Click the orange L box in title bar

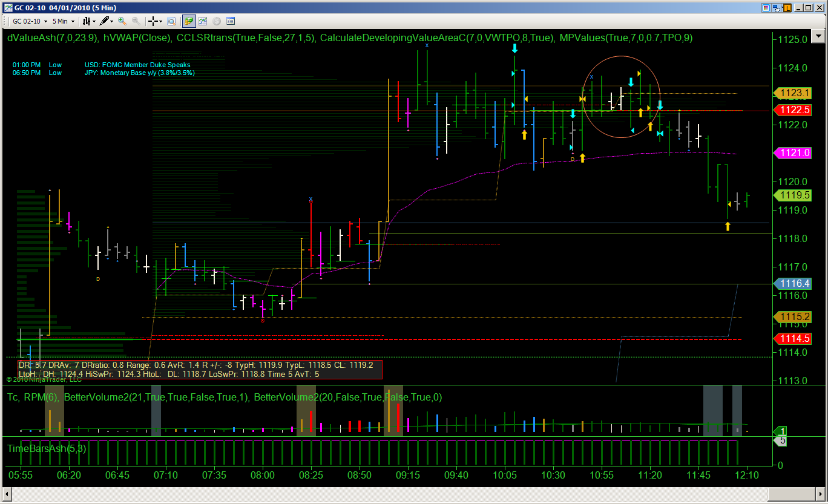click(x=787, y=8)
